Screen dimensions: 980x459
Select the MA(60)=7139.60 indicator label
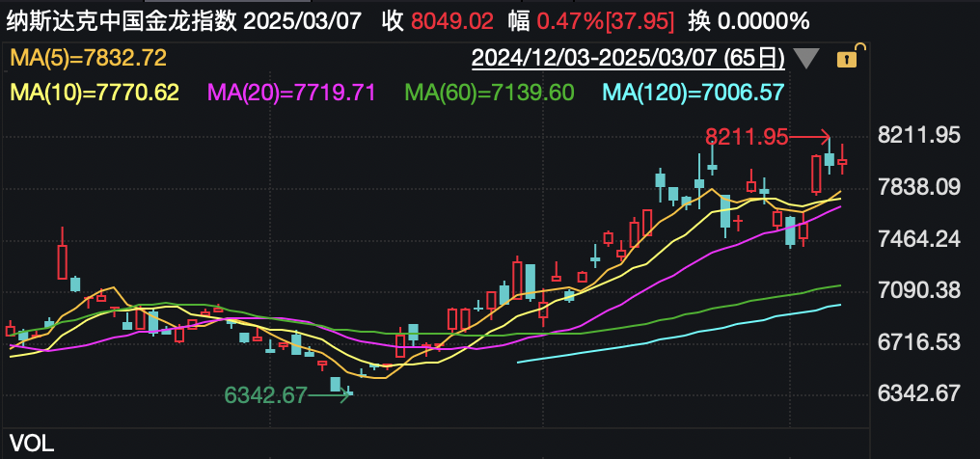tap(489, 93)
